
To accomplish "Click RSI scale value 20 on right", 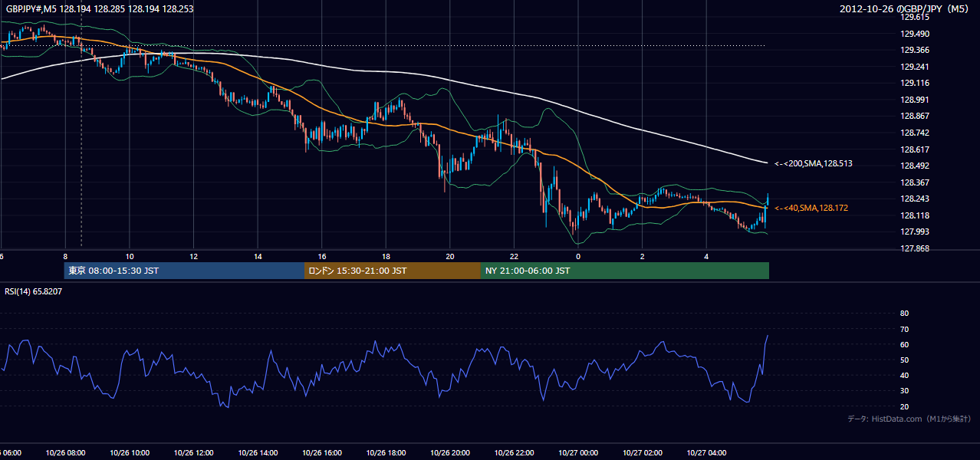I will coord(904,406).
